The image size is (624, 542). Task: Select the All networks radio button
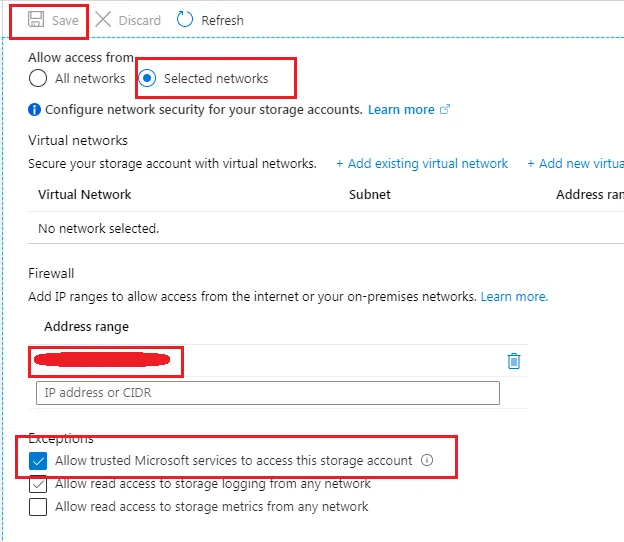(x=38, y=78)
